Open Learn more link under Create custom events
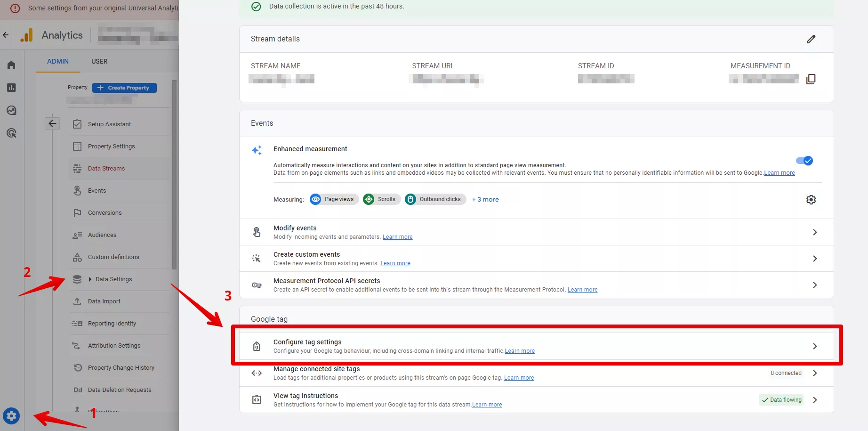 395,263
